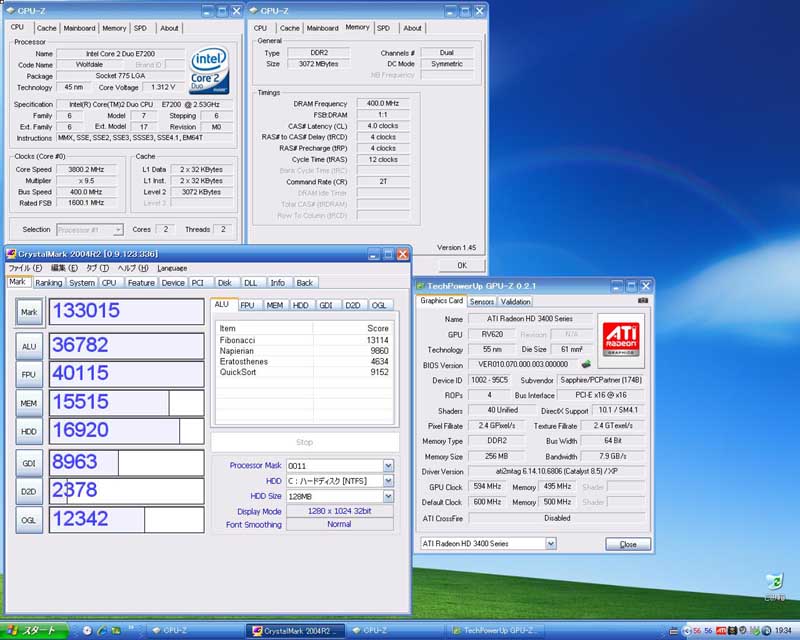Viewport: 800px width, 640px height.
Task: Open the 編集 (E) menu
Action: [x=64, y=268]
